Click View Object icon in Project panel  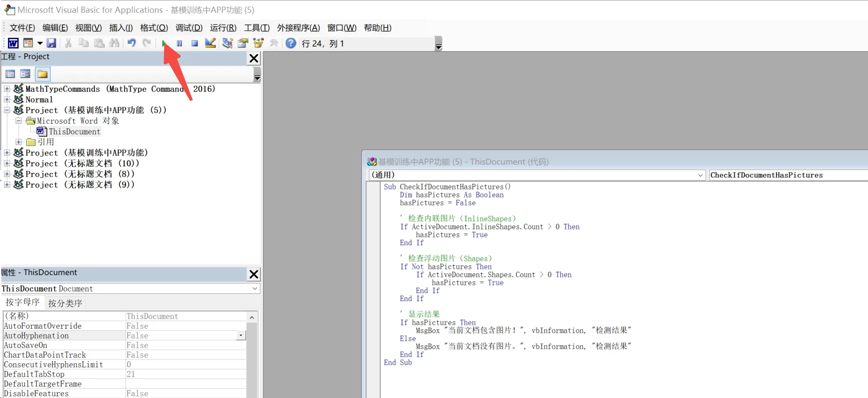(25, 74)
